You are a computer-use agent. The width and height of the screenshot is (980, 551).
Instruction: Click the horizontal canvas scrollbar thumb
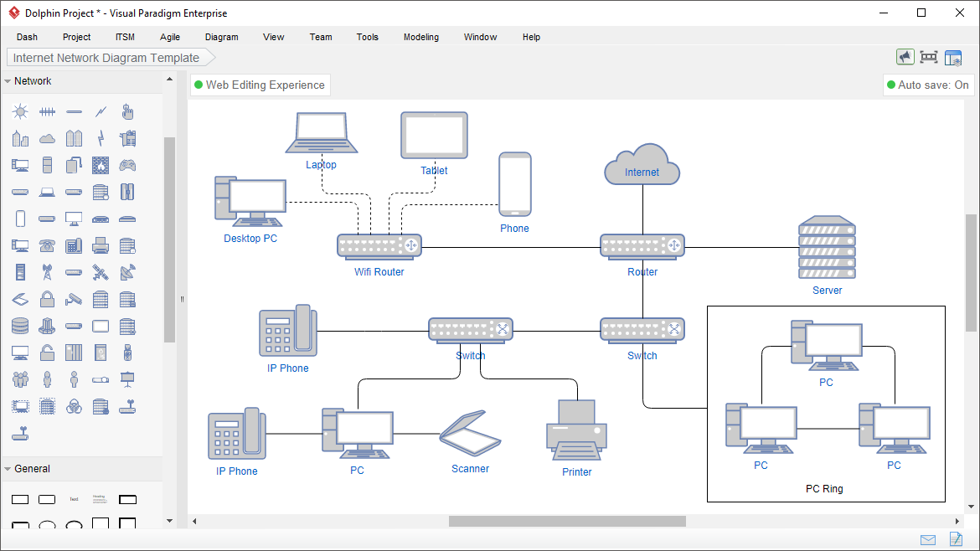pyautogui.click(x=566, y=522)
